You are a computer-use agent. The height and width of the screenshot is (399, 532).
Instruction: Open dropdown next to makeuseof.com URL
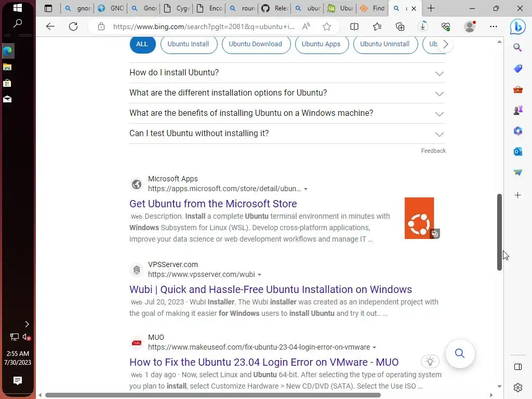coord(375,348)
